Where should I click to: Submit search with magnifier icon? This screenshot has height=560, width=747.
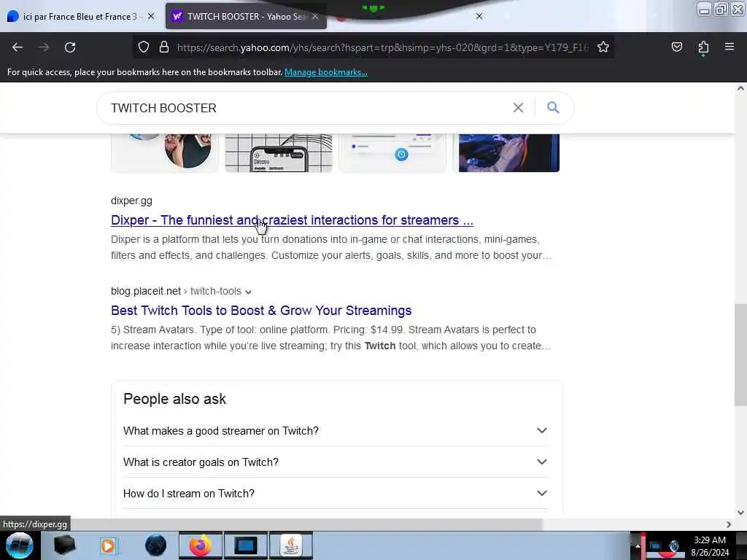point(553,108)
